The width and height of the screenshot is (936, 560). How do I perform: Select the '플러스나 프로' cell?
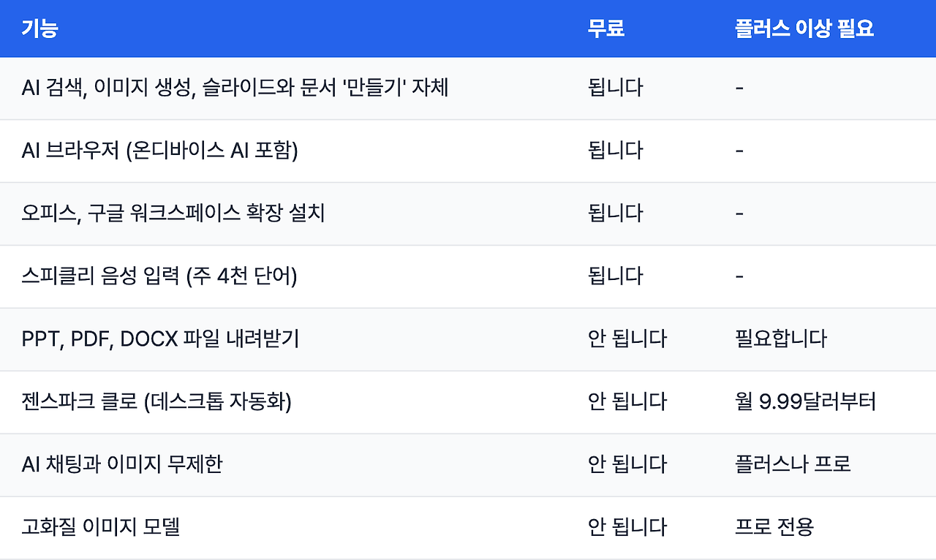pos(793,465)
